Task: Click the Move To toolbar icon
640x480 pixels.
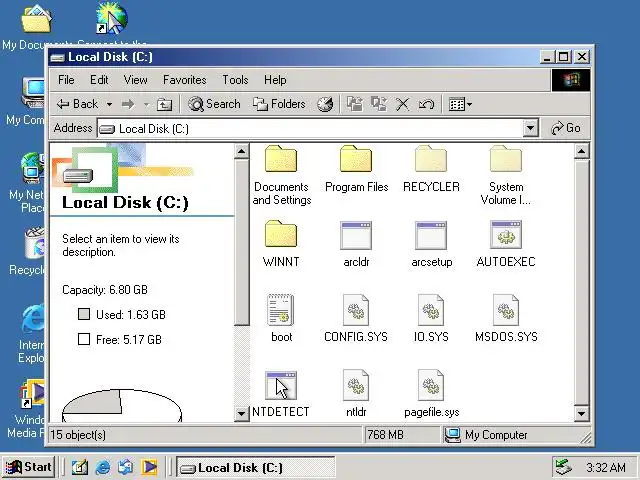Action: [355, 104]
